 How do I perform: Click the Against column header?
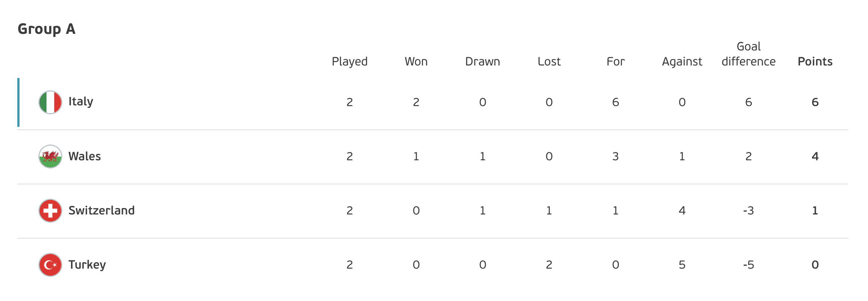682,61
